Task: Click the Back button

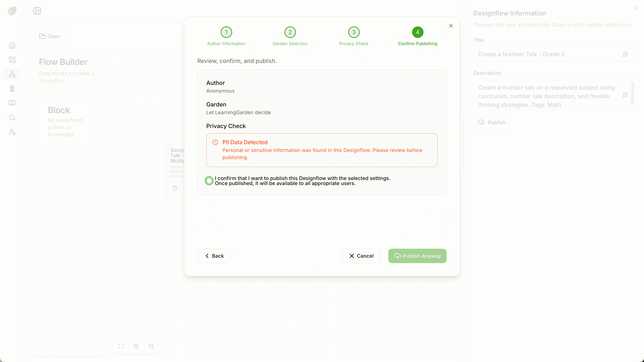Action: (213, 256)
